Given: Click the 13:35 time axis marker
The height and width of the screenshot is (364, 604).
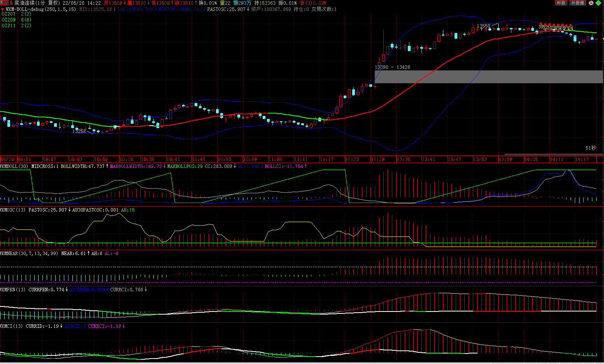Looking at the screenshot, I should (x=404, y=159).
